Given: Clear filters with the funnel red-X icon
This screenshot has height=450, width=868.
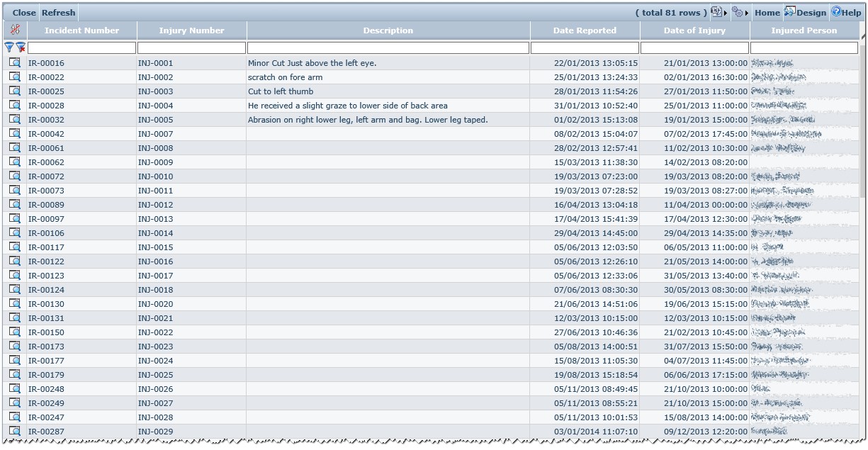Looking at the screenshot, I should (x=21, y=47).
